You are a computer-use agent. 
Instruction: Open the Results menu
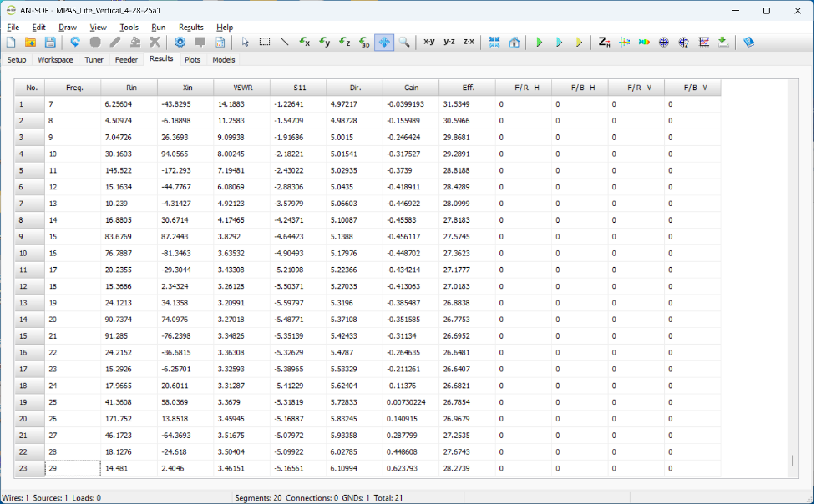[x=191, y=27]
